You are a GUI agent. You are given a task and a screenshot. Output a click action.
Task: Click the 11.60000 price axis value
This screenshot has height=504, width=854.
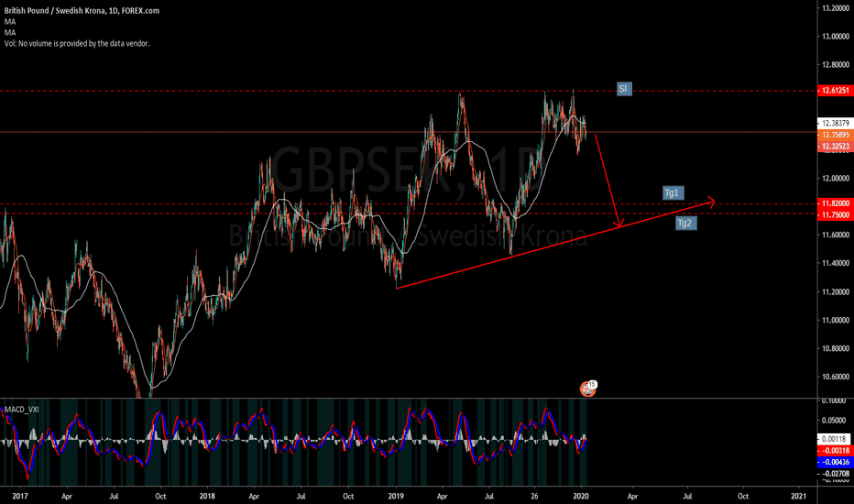point(836,235)
